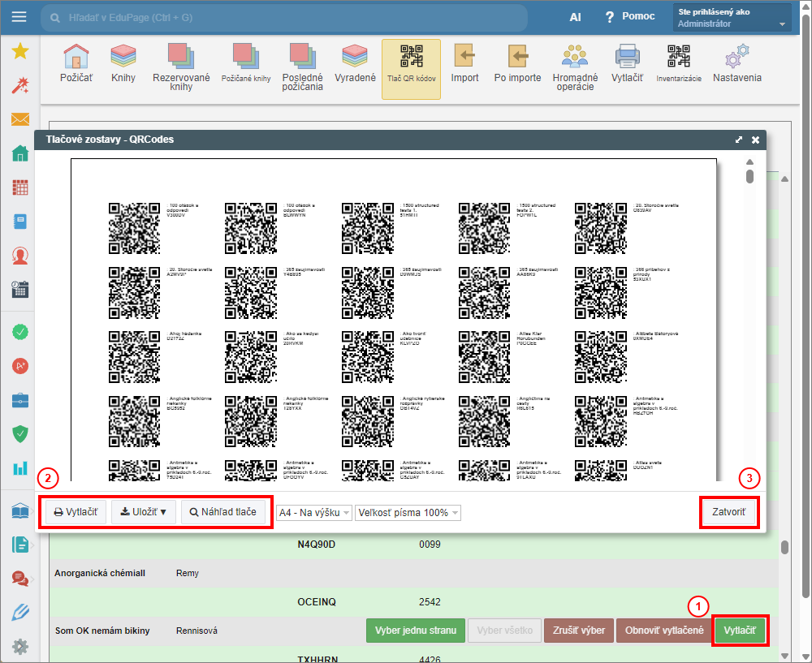Image resolution: width=812 pixels, height=663 pixels.
Task: Click the Rezervované knihy icon
Action: (181, 65)
